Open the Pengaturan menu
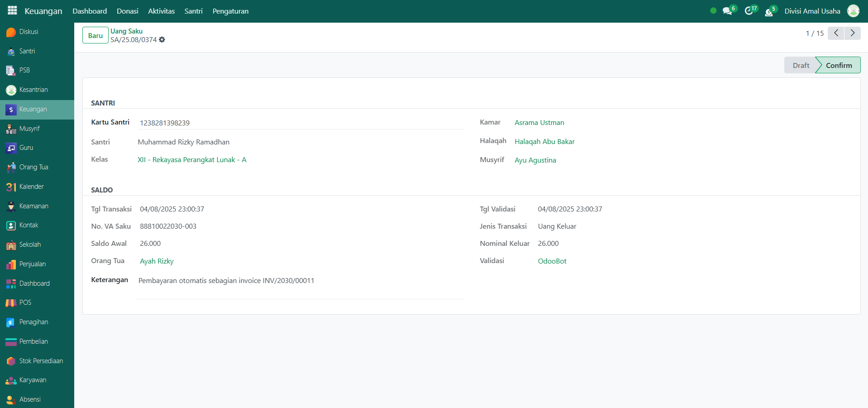The image size is (868, 408). click(230, 11)
